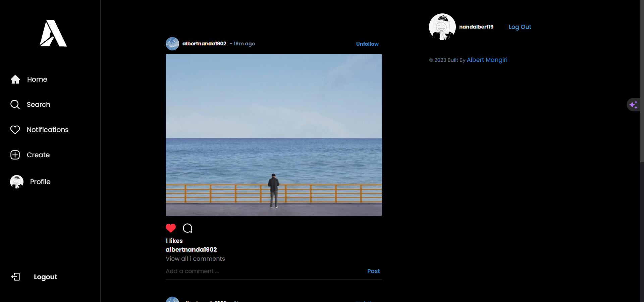644x302 pixels.
Task: Click the Create plus icon
Action: [15, 155]
